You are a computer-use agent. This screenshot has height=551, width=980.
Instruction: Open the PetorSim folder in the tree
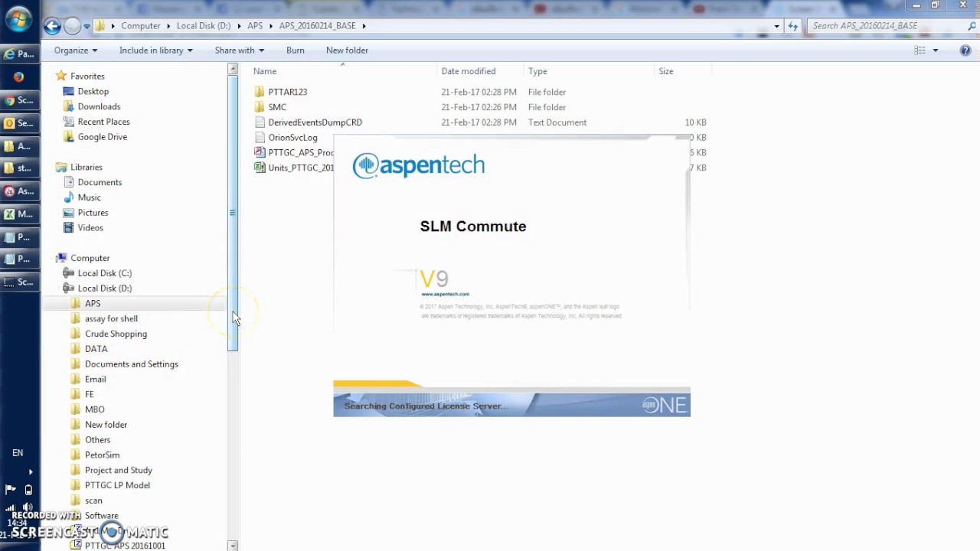tap(102, 455)
